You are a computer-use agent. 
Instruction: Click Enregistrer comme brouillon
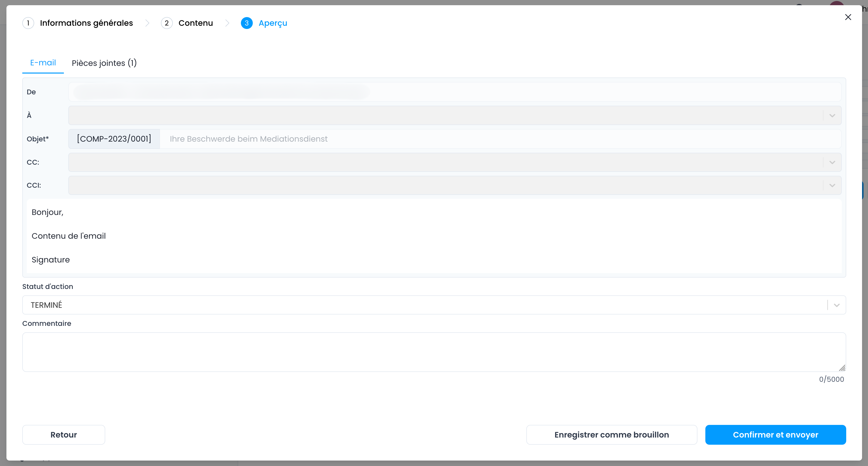coord(611,435)
